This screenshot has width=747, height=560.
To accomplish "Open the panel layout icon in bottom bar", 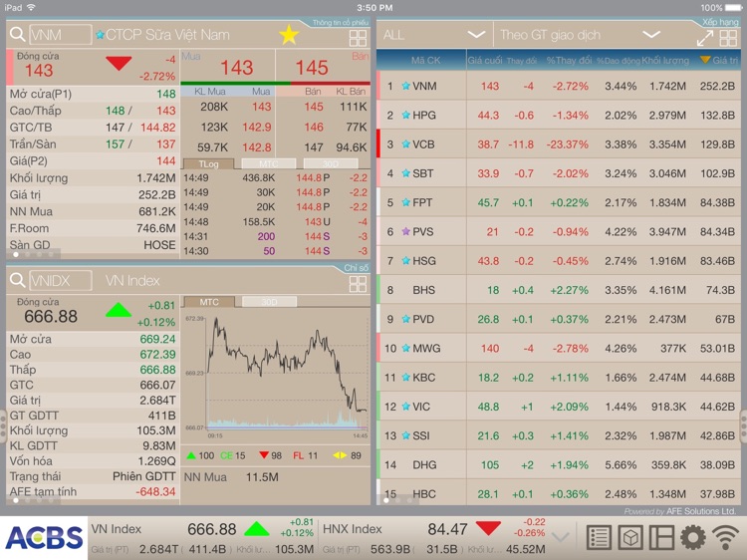I will pos(661,538).
